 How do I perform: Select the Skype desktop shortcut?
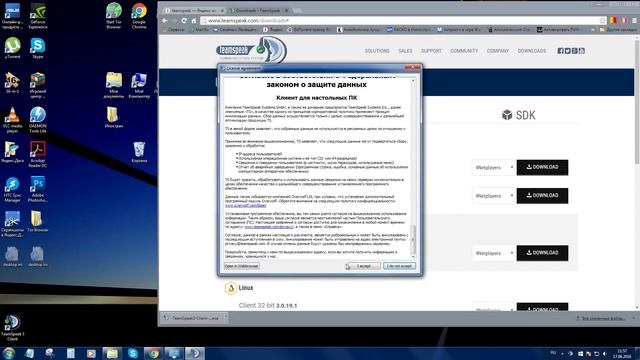(x=38, y=48)
